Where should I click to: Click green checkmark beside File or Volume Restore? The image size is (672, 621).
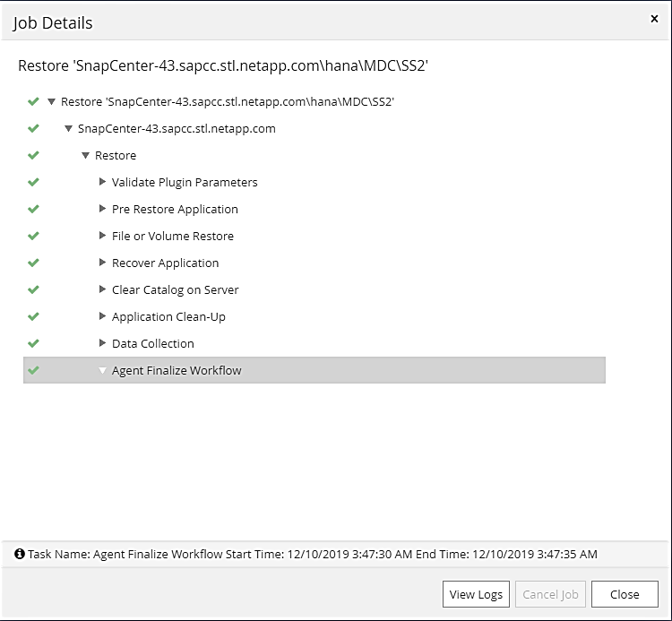33,236
